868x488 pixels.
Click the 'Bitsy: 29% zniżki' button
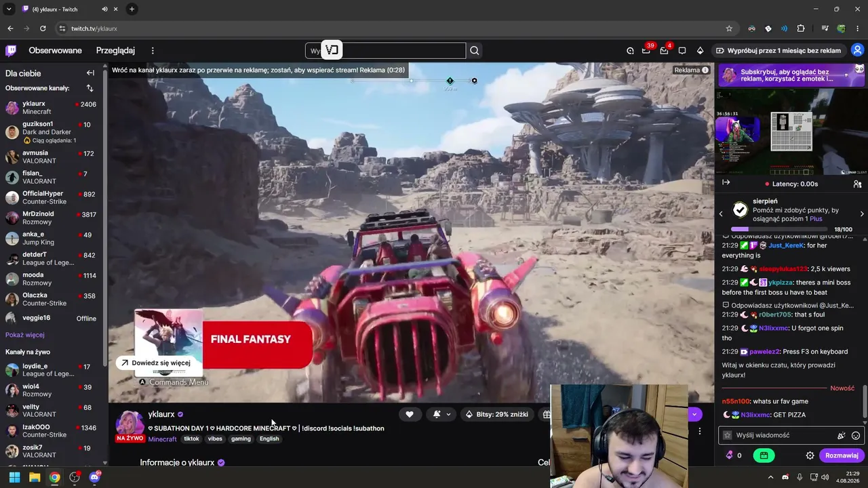point(496,414)
